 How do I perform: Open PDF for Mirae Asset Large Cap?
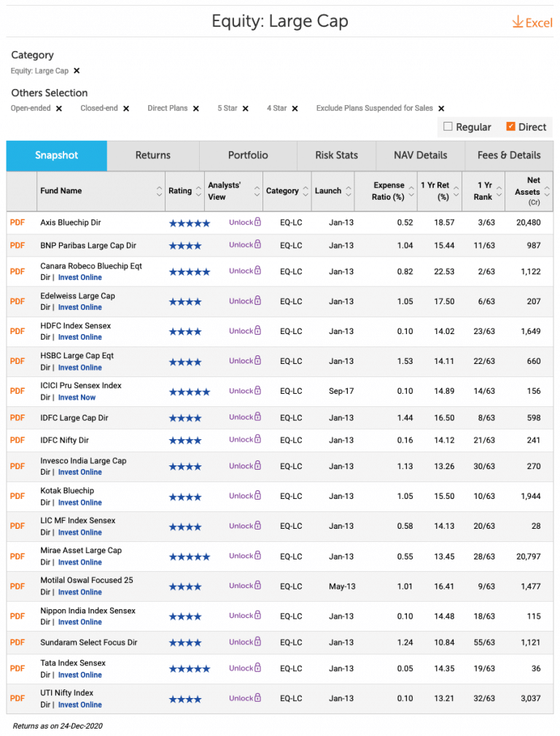[17, 557]
